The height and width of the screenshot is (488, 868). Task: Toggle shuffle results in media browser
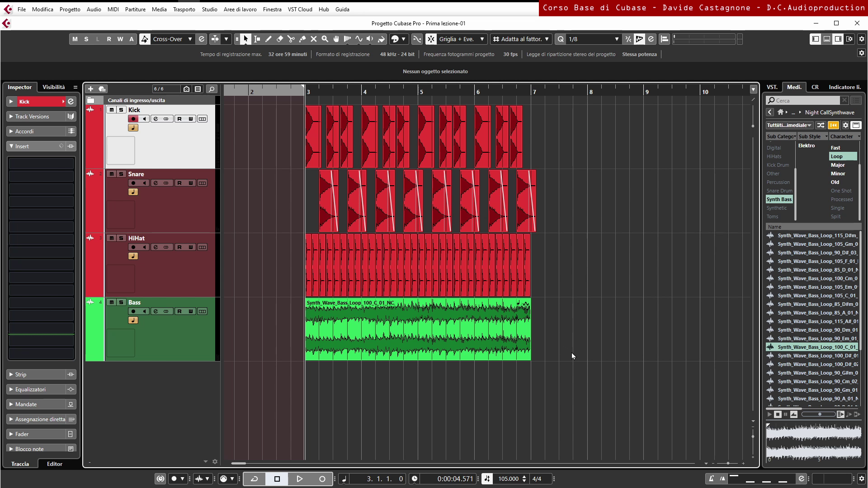click(x=821, y=126)
